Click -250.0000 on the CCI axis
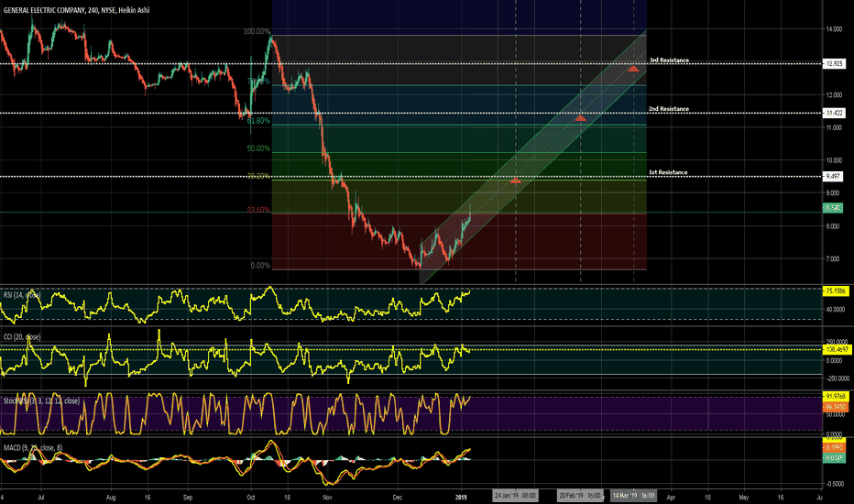Image resolution: width=854 pixels, height=504 pixels. [838, 378]
